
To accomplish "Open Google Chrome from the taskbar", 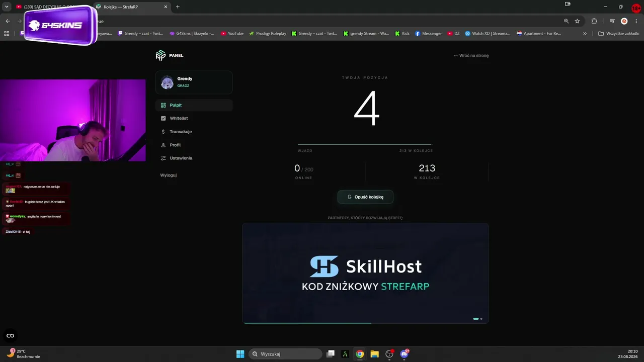I will pyautogui.click(x=360, y=354).
